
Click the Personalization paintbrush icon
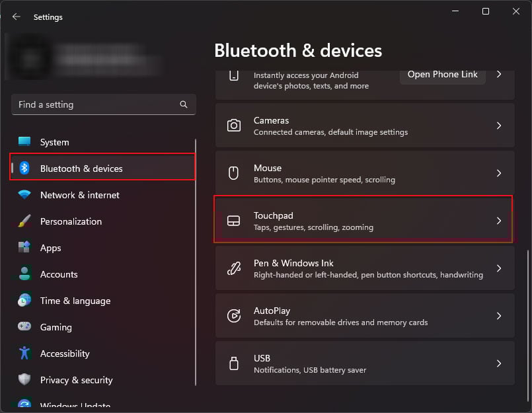pyautogui.click(x=24, y=221)
